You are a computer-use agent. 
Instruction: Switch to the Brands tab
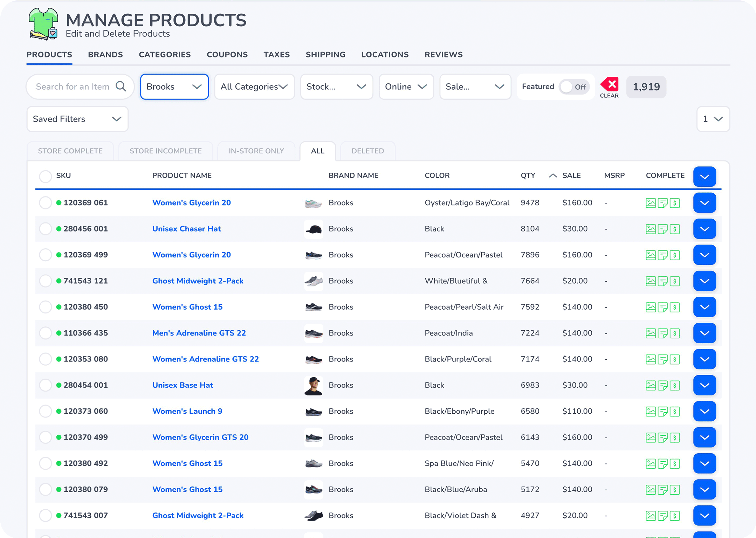click(x=105, y=55)
